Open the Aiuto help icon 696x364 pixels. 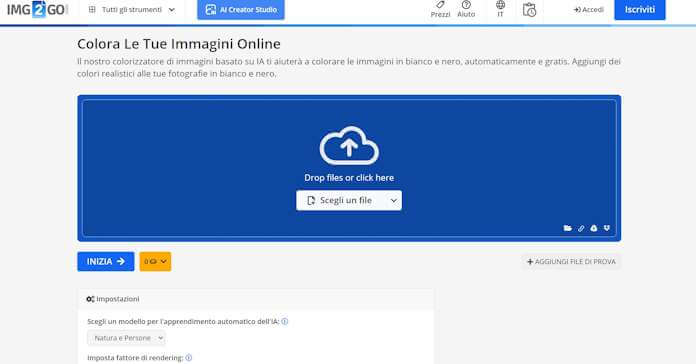point(466,9)
